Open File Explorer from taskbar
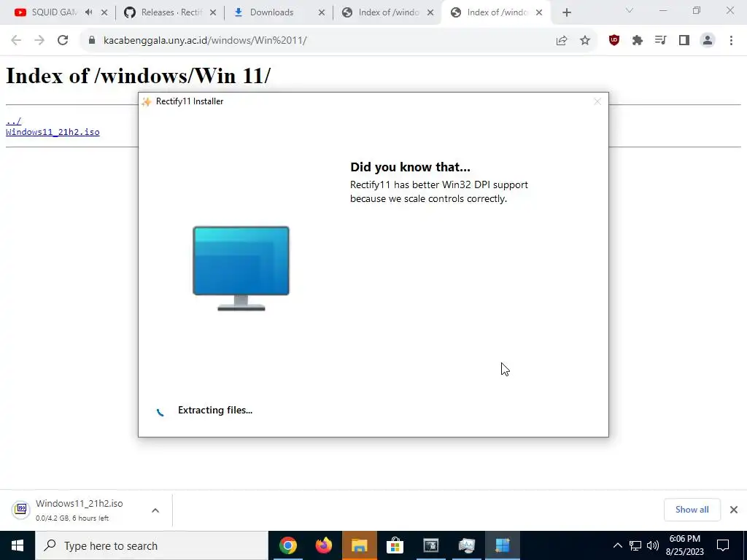This screenshot has height=560, width=747. coord(359,545)
